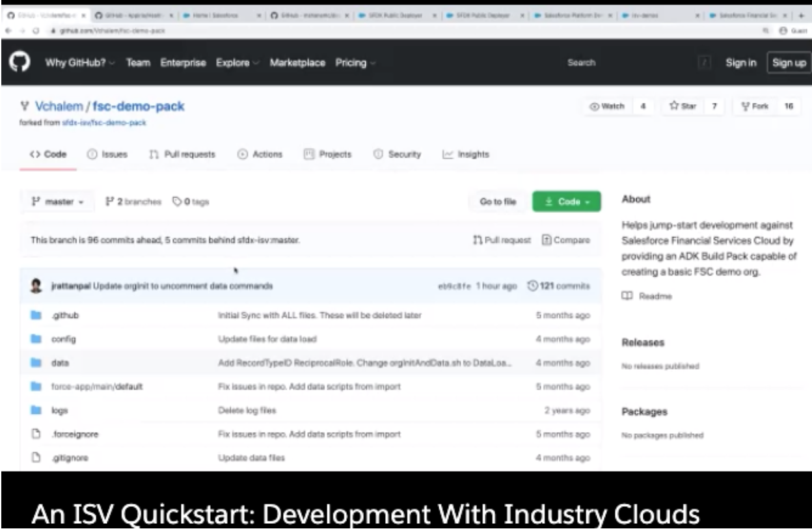This screenshot has height=531, width=812.
Task: Click the Pull request link
Action: click(x=502, y=240)
